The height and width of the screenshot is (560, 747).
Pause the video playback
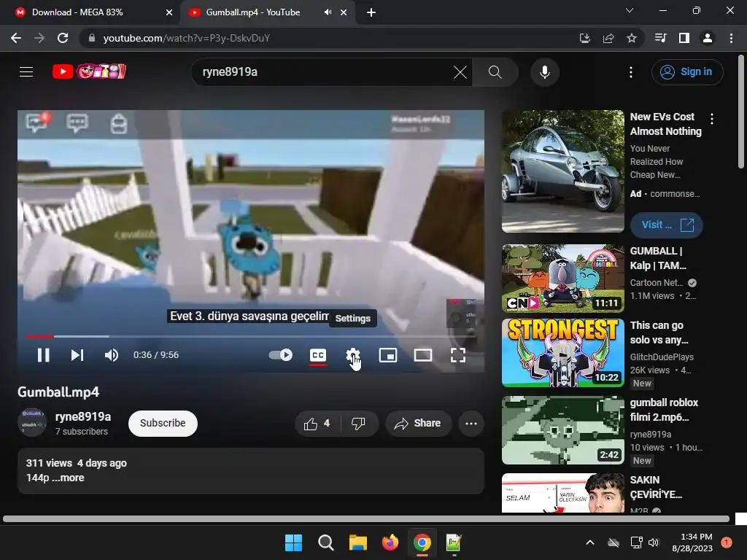[x=43, y=355]
